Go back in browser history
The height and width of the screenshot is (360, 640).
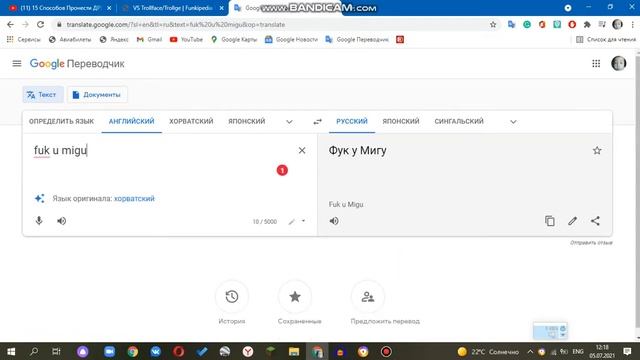[x=10, y=24]
